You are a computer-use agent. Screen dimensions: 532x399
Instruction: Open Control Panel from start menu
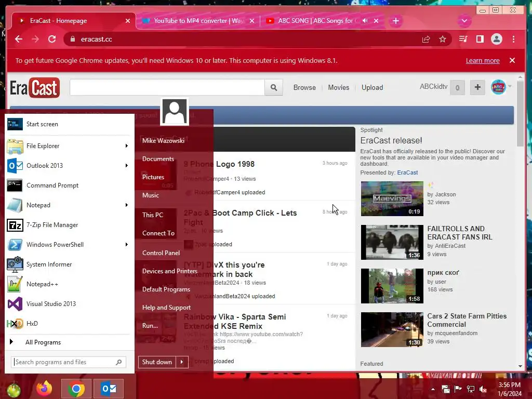[x=161, y=253]
